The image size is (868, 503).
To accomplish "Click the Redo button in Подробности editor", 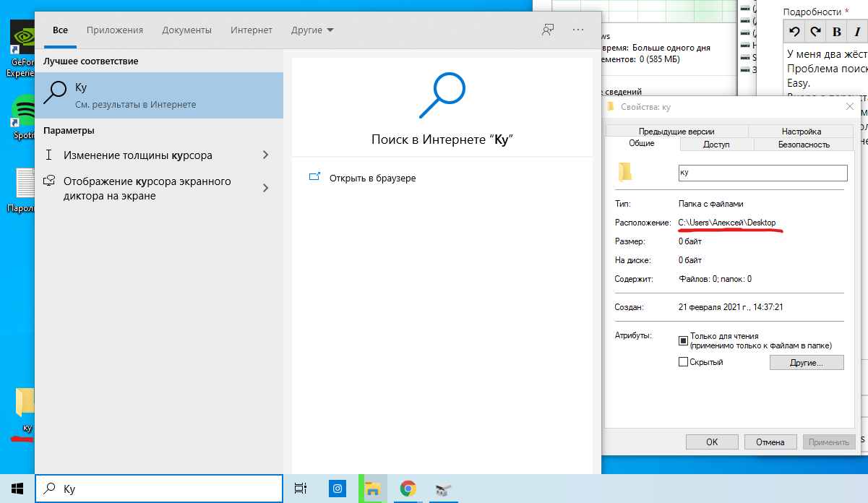I will 816,31.
